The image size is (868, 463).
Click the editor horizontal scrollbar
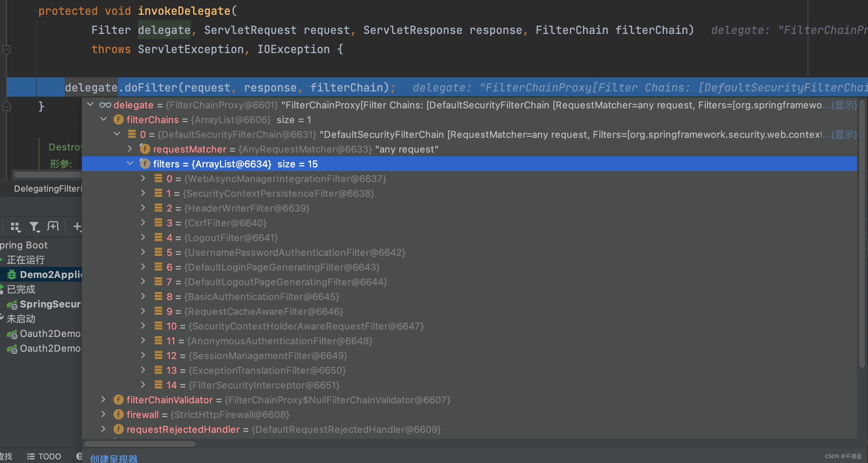click(x=47, y=174)
